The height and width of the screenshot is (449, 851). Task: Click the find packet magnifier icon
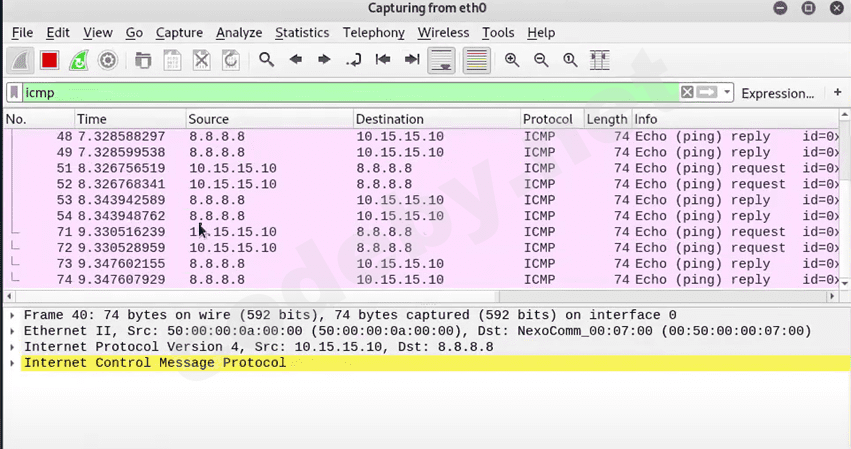click(266, 60)
